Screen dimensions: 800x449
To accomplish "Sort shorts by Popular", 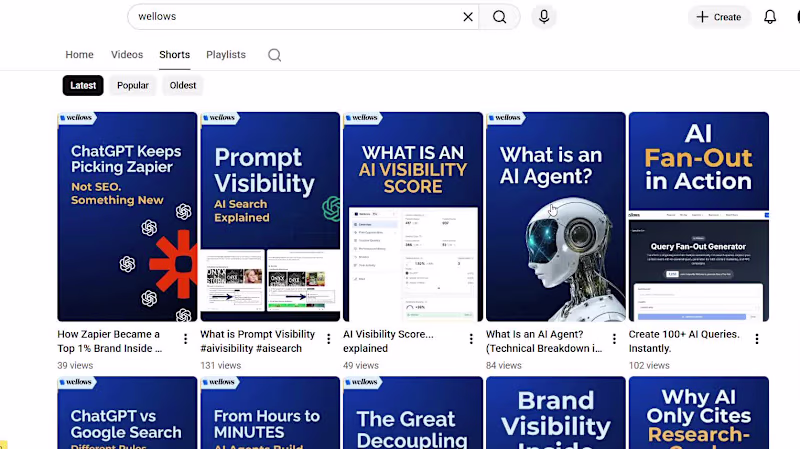I will pyautogui.click(x=133, y=85).
